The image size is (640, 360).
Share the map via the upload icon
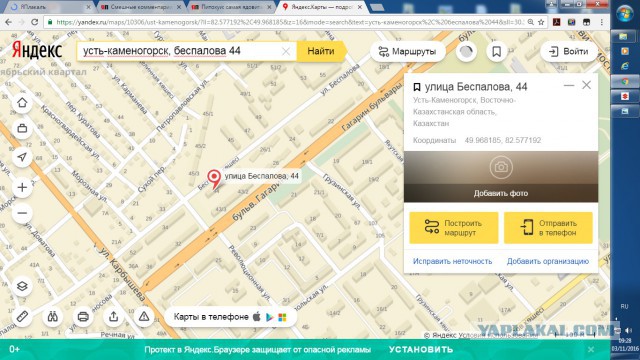click(113, 316)
